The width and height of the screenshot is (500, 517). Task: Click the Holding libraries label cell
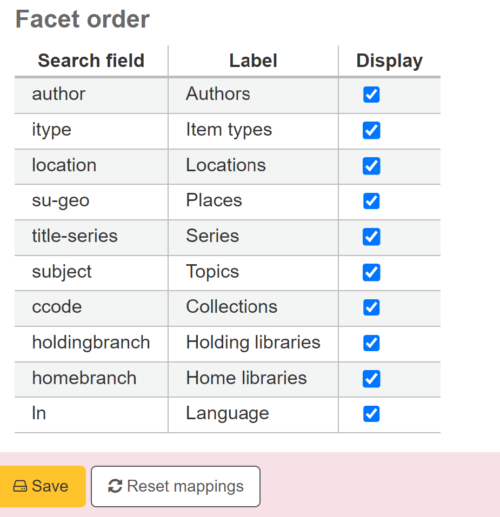coord(253,343)
